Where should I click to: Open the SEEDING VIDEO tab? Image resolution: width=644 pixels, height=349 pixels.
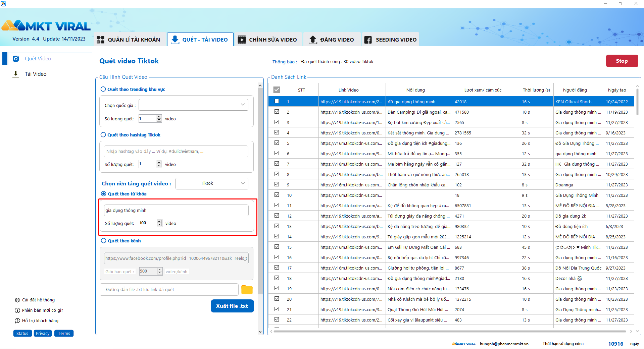(391, 40)
